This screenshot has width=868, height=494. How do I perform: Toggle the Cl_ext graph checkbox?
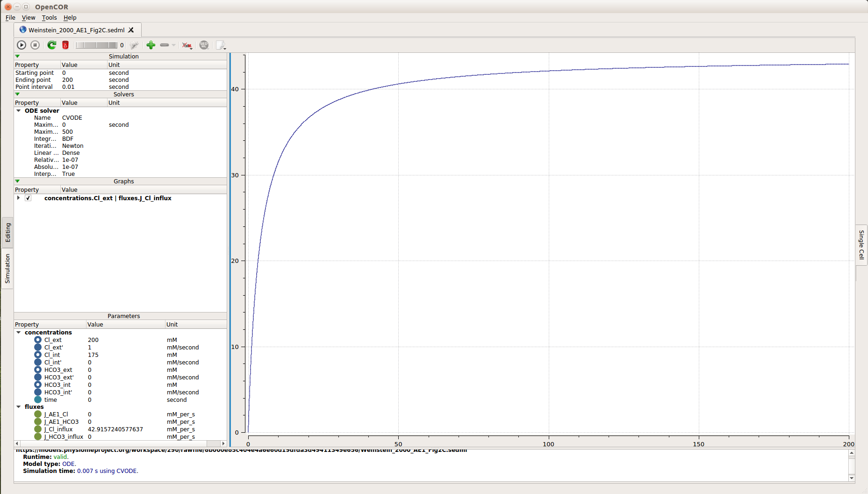[x=28, y=198]
